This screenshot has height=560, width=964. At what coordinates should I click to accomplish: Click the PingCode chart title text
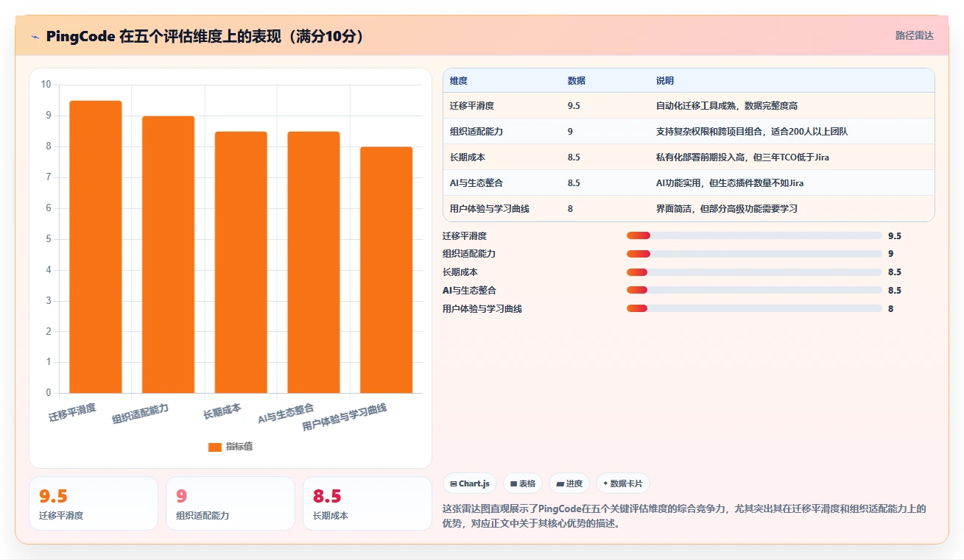point(205,37)
